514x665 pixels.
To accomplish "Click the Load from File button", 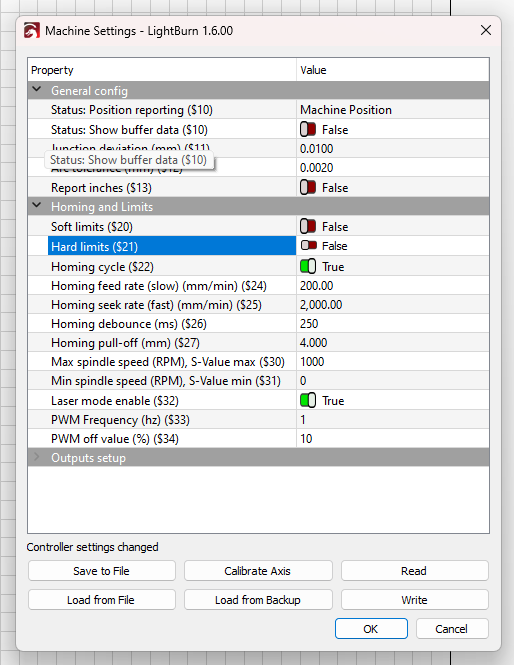I will (x=102, y=600).
